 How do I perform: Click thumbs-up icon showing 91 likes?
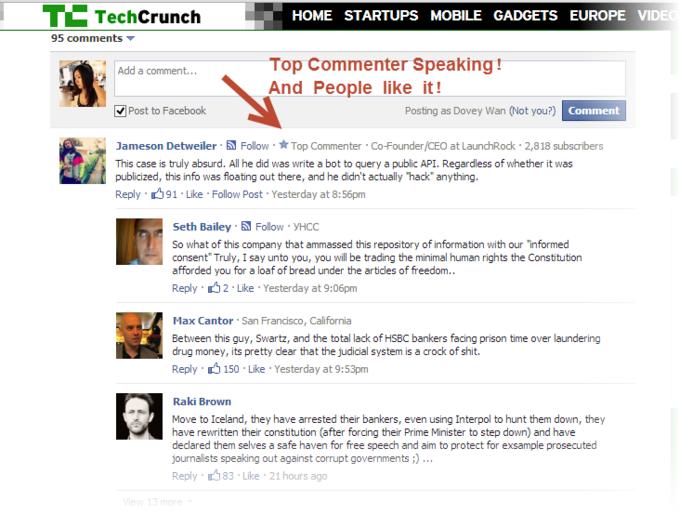[x=157, y=193]
